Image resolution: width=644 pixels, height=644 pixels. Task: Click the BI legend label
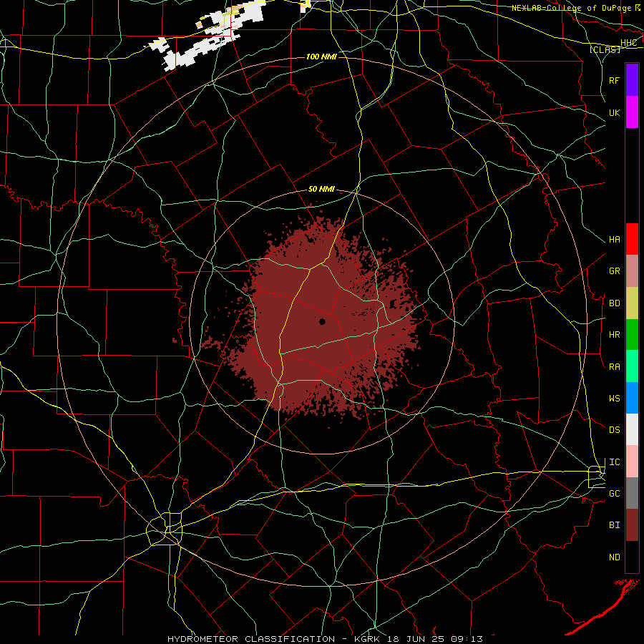click(614, 525)
